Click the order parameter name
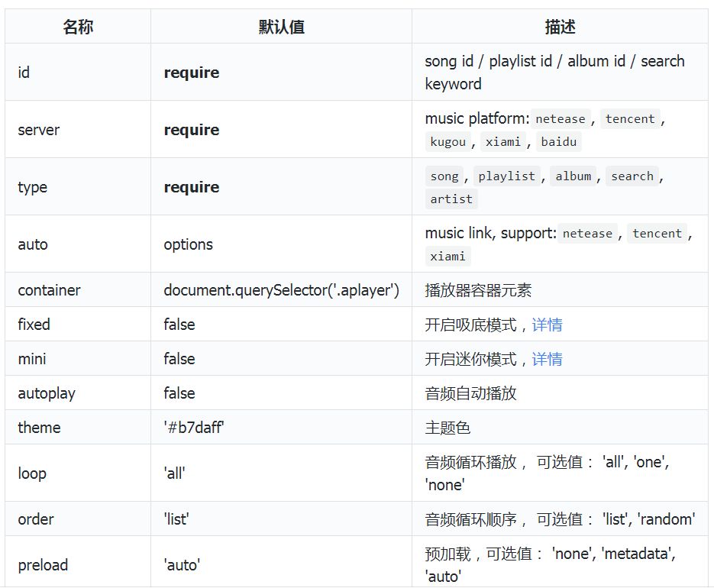 point(36,519)
